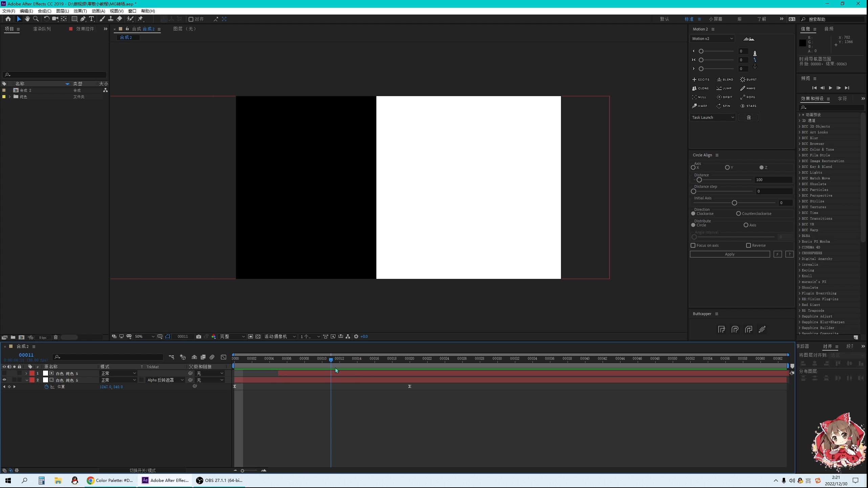Click the Initial Axis slider handle
Screen dimensions: 868x488
(734, 203)
